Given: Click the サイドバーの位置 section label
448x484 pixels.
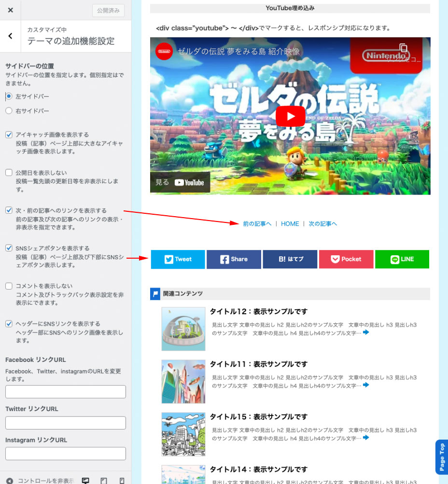Looking at the screenshot, I should 29,66.
